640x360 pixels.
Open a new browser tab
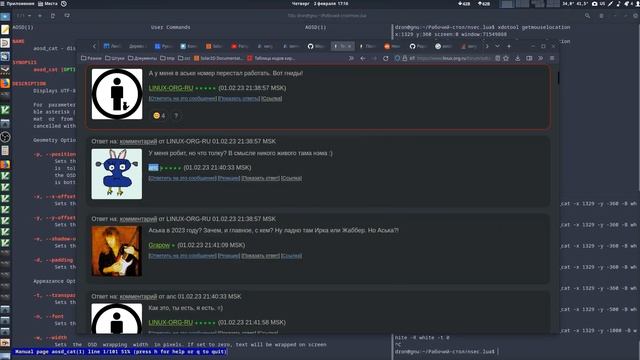tap(509, 46)
